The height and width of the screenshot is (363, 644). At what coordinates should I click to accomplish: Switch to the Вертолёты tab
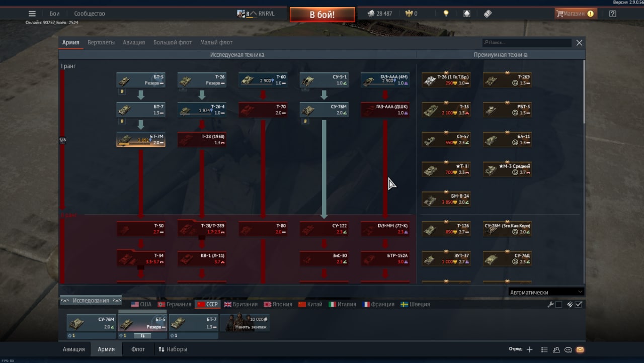(101, 42)
